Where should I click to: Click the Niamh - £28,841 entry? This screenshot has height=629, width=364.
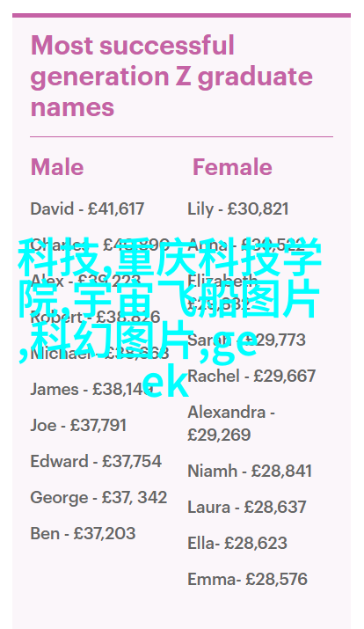(x=250, y=471)
